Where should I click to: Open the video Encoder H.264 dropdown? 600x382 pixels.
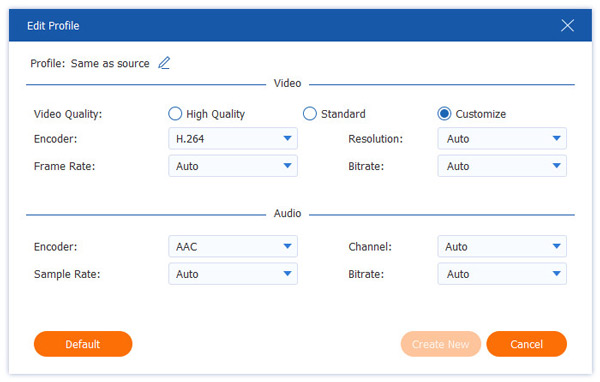[233, 139]
